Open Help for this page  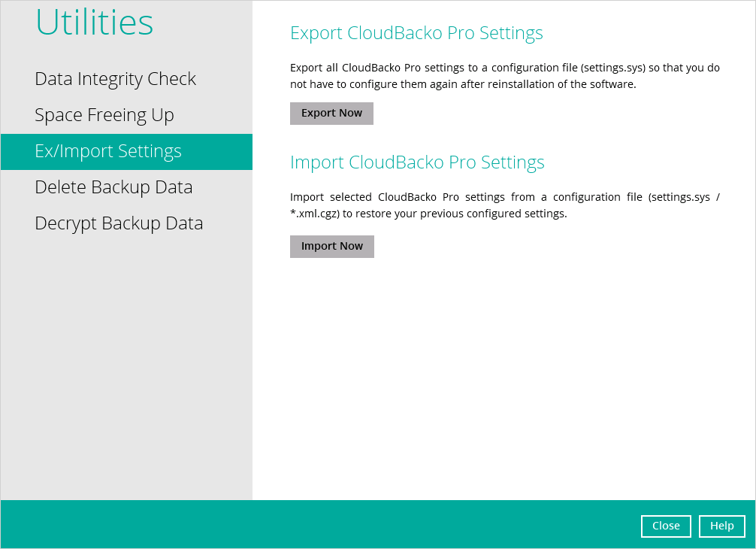click(721, 526)
